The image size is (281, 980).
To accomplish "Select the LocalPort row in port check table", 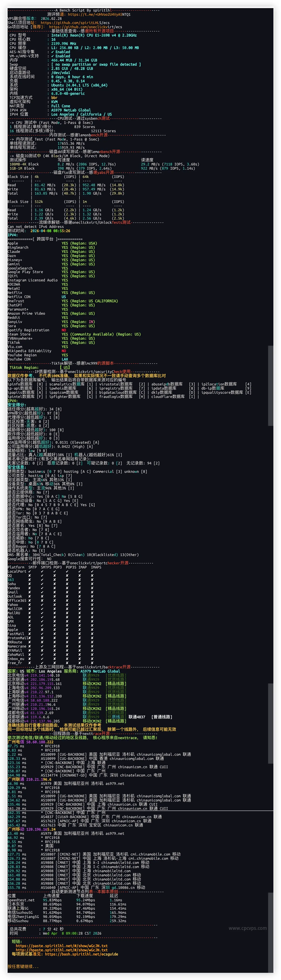I will coord(51,571).
